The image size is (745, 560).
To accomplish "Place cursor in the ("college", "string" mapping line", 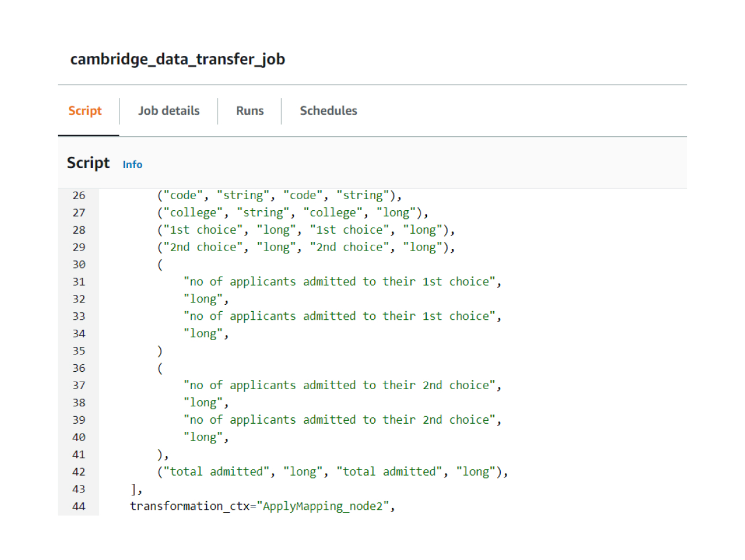I will [293, 213].
